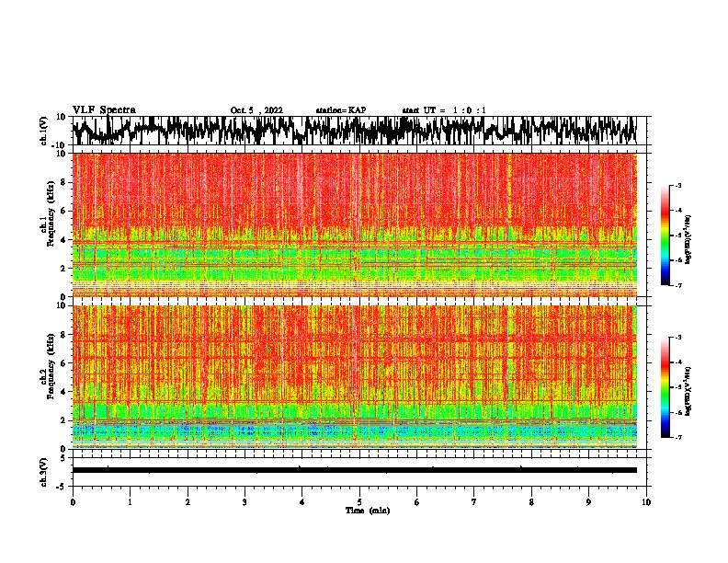This screenshot has height=563, width=728.
Task: Click the "-3" label on ch.2 color bar
Action: point(677,338)
